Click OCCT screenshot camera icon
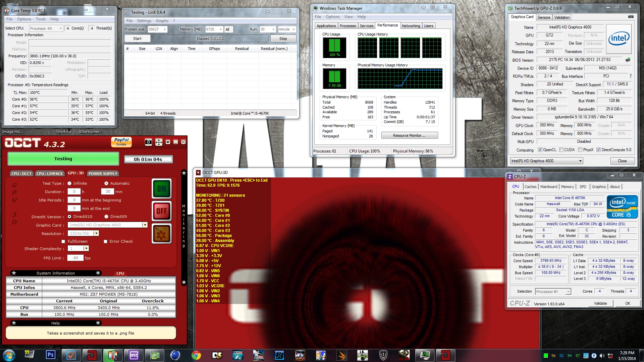The image size is (644, 362). click(148, 142)
